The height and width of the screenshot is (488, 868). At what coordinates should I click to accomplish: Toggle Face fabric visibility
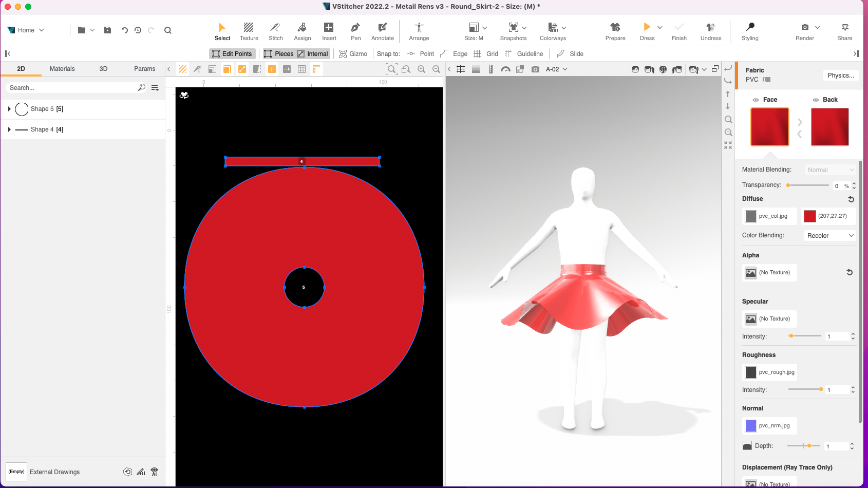click(756, 99)
